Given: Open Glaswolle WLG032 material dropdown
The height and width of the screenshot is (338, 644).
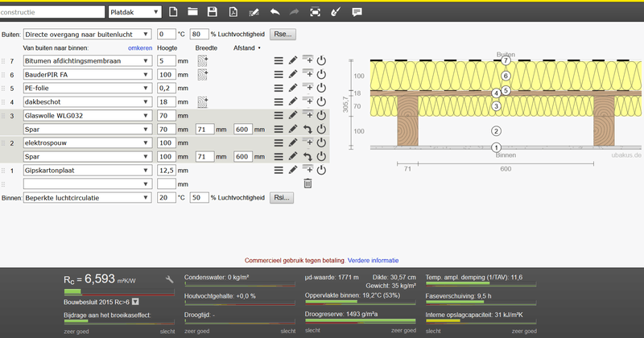Looking at the screenshot, I should point(87,115).
